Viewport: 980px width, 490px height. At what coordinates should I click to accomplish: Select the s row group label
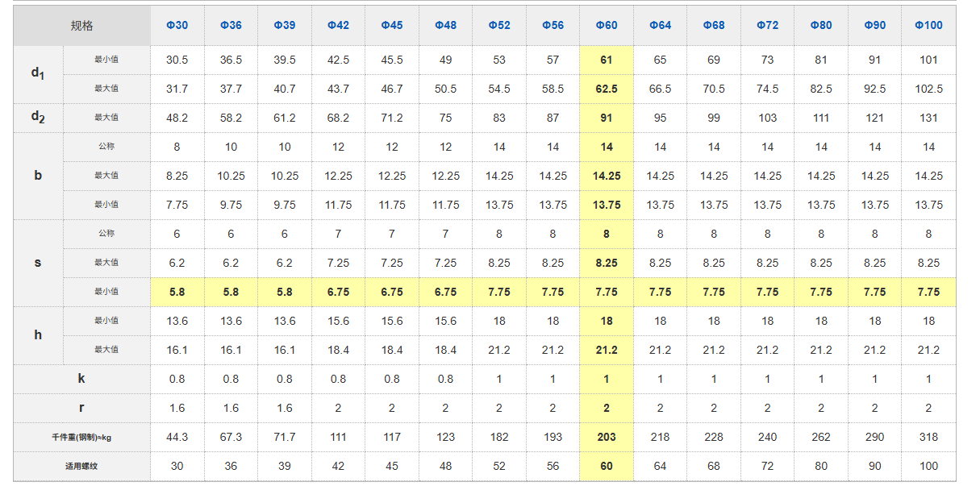(x=38, y=263)
